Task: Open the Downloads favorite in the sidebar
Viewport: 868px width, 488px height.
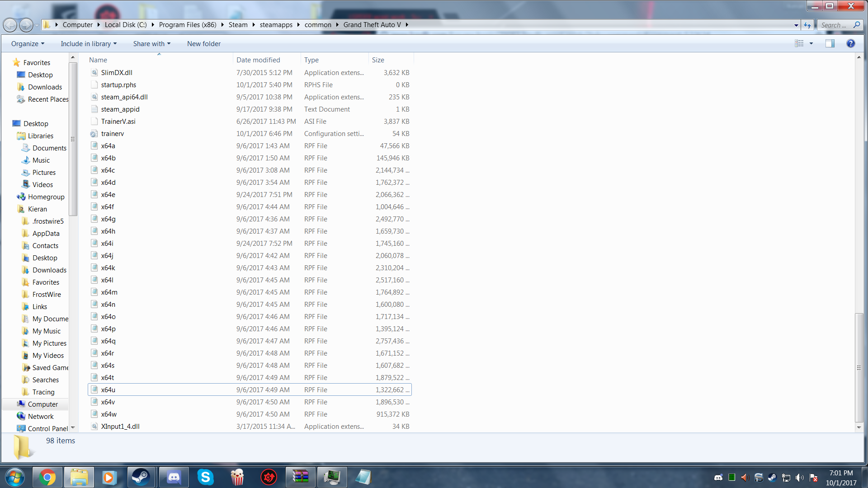Action: pyautogui.click(x=45, y=87)
